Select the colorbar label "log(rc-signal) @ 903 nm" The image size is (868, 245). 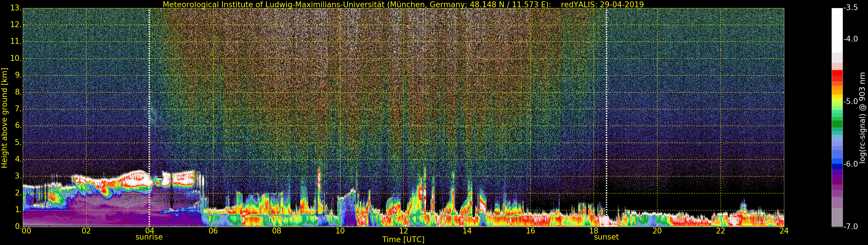(862, 118)
